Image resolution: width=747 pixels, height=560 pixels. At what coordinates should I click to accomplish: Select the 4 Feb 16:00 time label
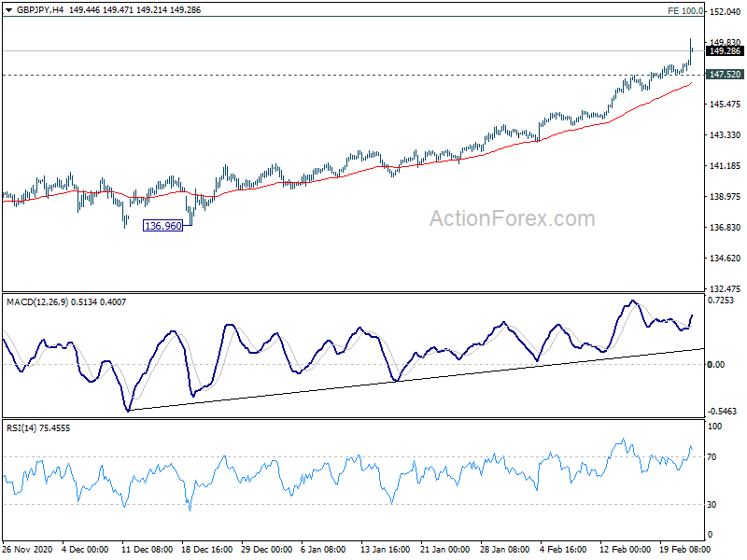click(563, 550)
